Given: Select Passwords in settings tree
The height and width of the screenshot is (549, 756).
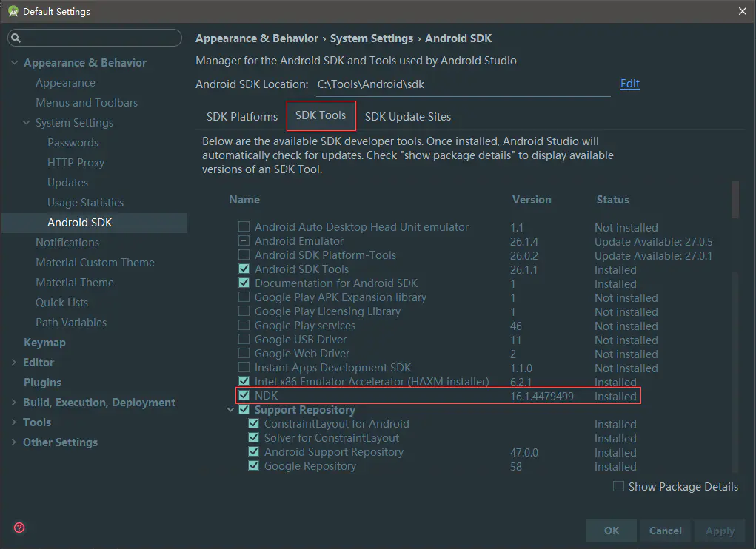Looking at the screenshot, I should (73, 143).
